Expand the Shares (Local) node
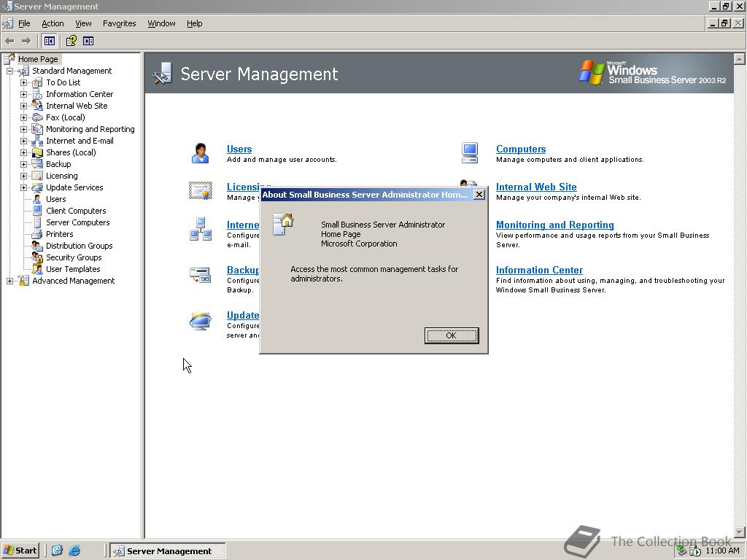 (23, 152)
